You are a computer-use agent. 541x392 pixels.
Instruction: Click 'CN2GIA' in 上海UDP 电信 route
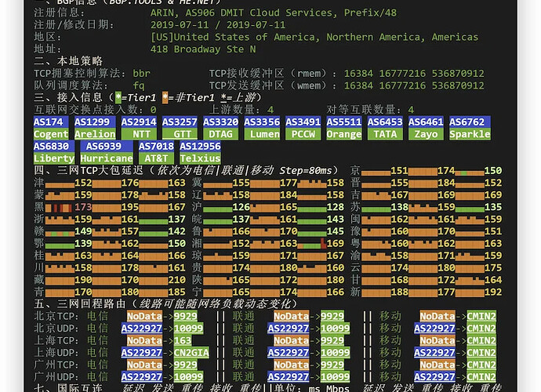191,353
